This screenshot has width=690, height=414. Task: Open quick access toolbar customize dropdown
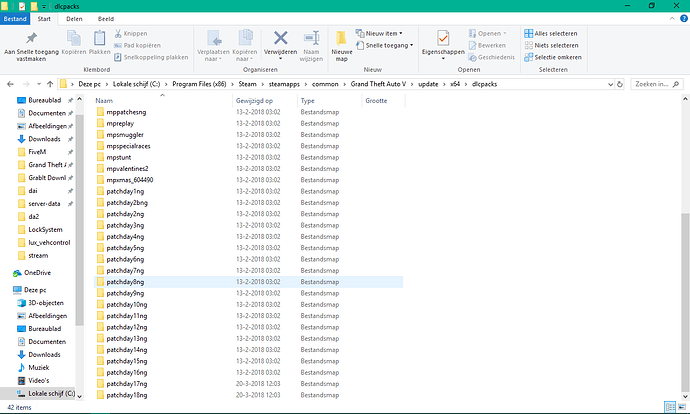coord(44,6)
